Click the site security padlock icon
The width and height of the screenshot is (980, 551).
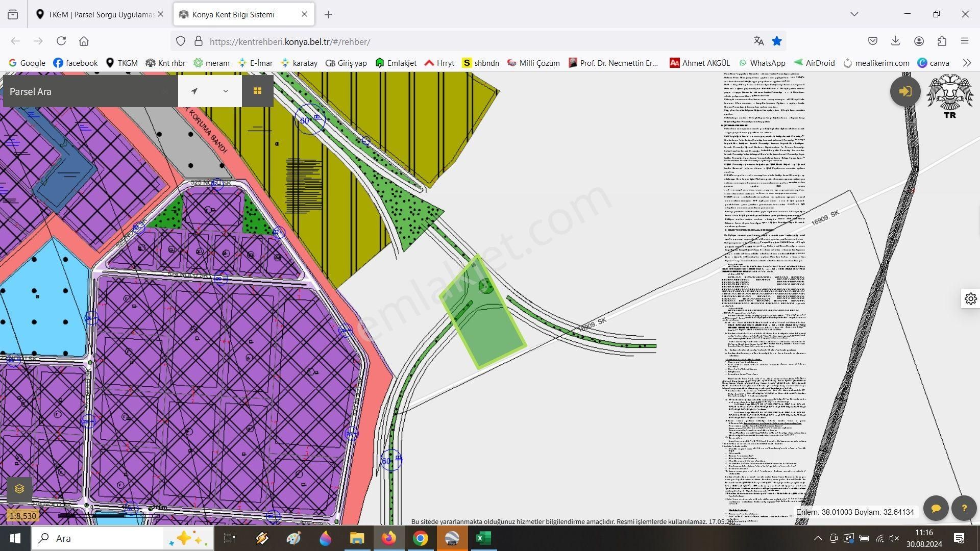point(199,41)
